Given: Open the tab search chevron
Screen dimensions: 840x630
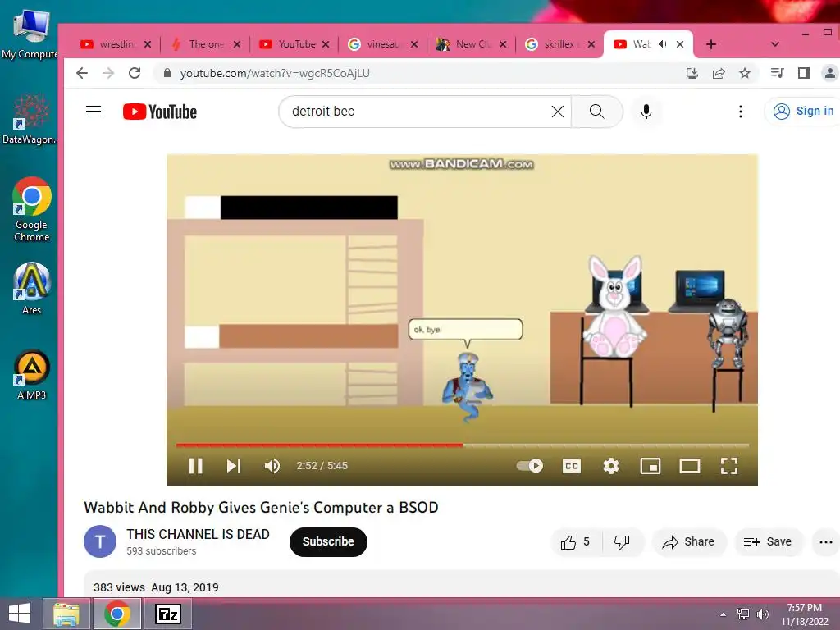Looking at the screenshot, I should pos(774,44).
